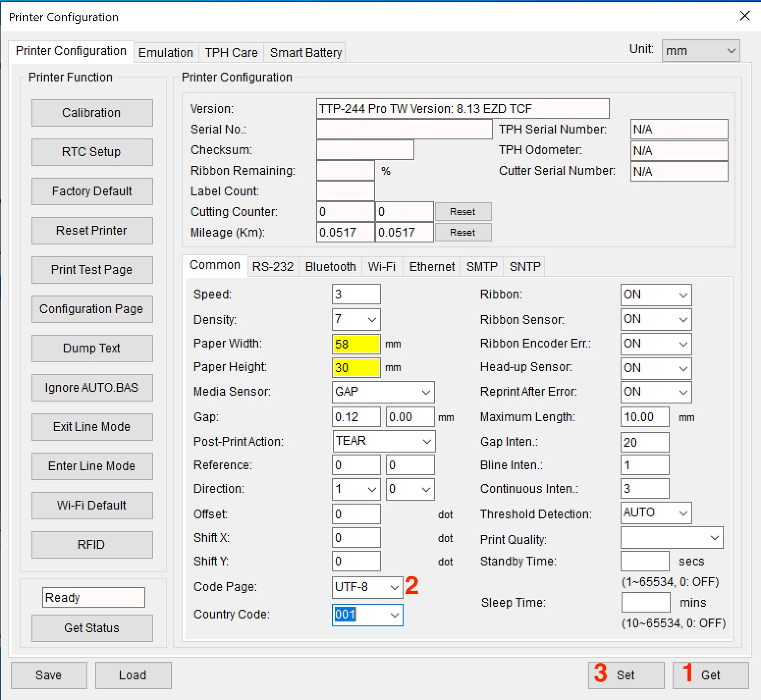Click Print Test Page button
The height and width of the screenshot is (700, 761).
(x=92, y=270)
